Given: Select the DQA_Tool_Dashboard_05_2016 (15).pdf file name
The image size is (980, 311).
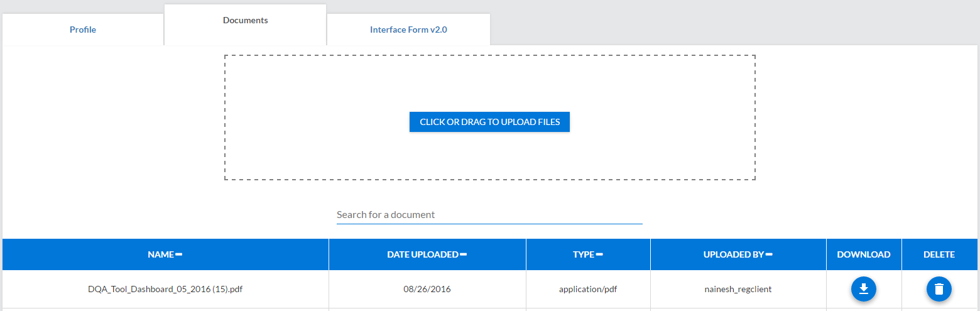Looking at the screenshot, I should [165, 290].
